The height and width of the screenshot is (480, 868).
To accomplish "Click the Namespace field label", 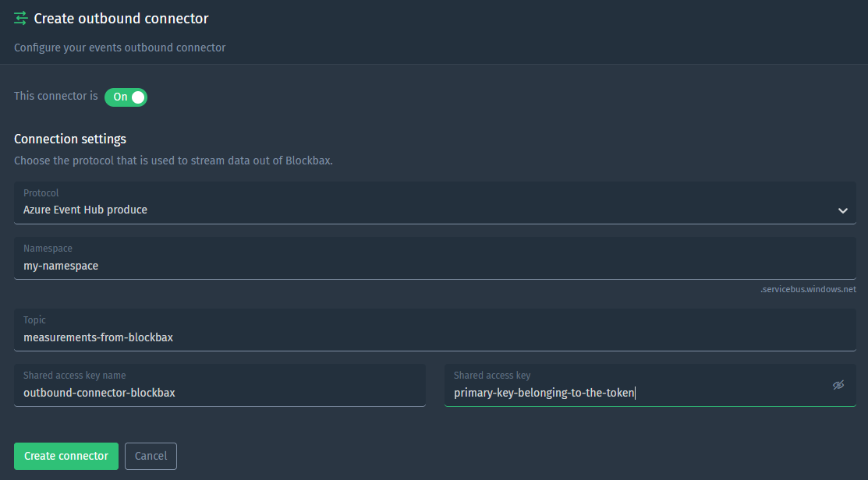I will [x=48, y=249].
